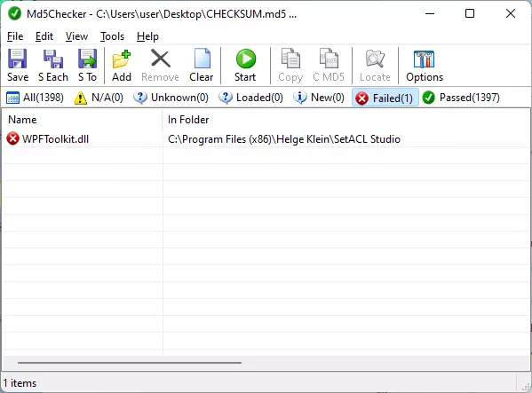Open Options toolbar icon
This screenshot has height=393, width=532.
425,59
